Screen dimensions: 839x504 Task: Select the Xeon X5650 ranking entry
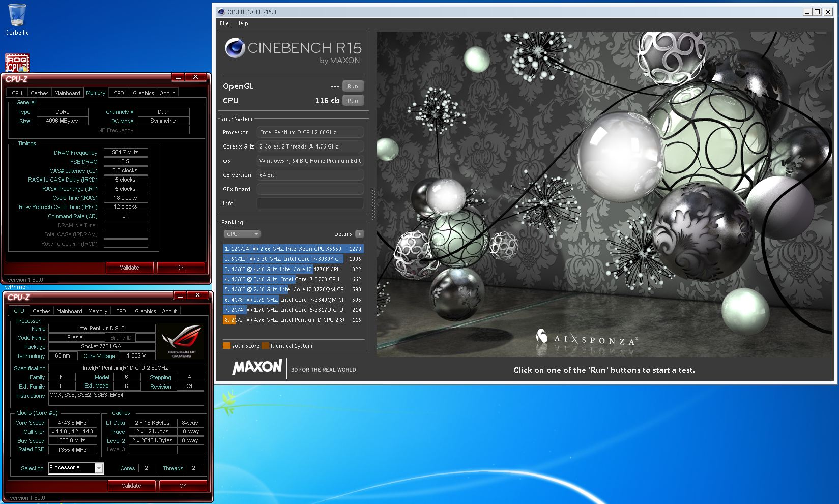coord(293,249)
